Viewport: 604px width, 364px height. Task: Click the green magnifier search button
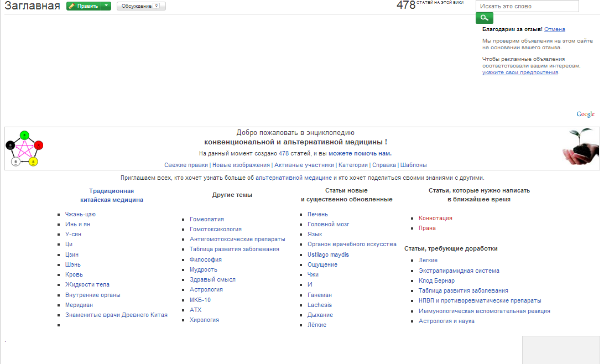(x=484, y=18)
